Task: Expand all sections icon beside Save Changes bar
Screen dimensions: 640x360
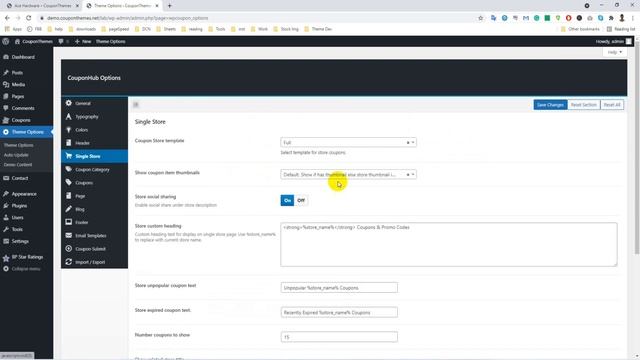Action: click(136, 104)
